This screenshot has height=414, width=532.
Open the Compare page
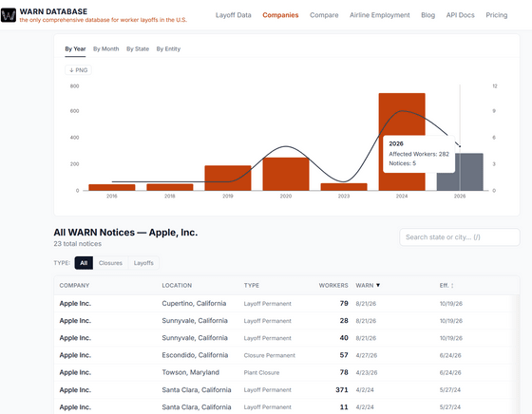(x=324, y=15)
